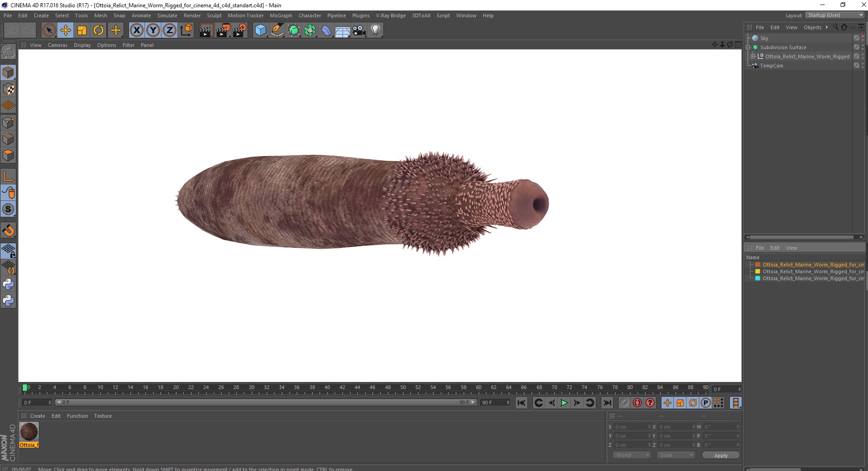Open viewport Cameras menu
Viewport: 868px width, 471px height.
pos(57,45)
